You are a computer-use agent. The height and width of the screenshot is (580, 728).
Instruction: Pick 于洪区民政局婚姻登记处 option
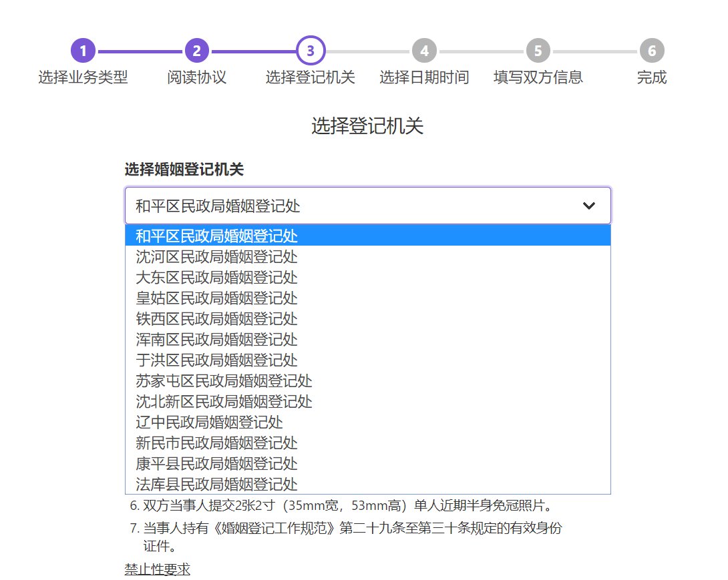coord(216,360)
